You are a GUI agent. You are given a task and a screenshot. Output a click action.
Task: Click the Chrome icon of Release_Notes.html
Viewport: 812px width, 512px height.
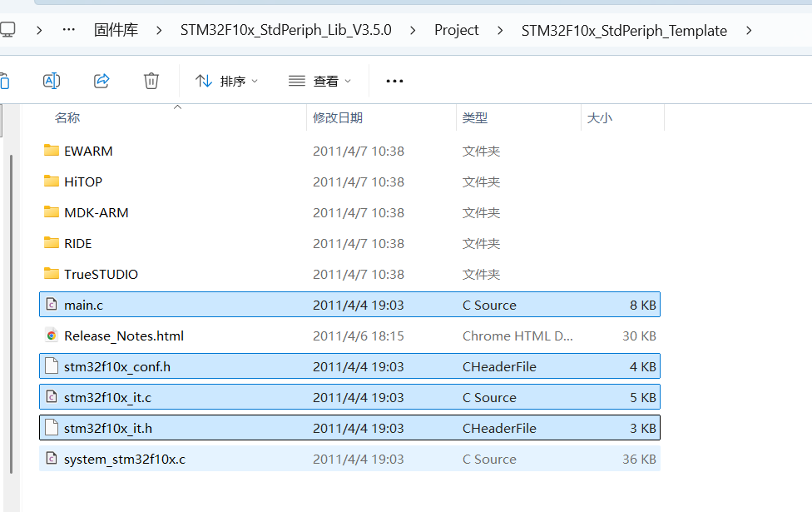[52, 336]
